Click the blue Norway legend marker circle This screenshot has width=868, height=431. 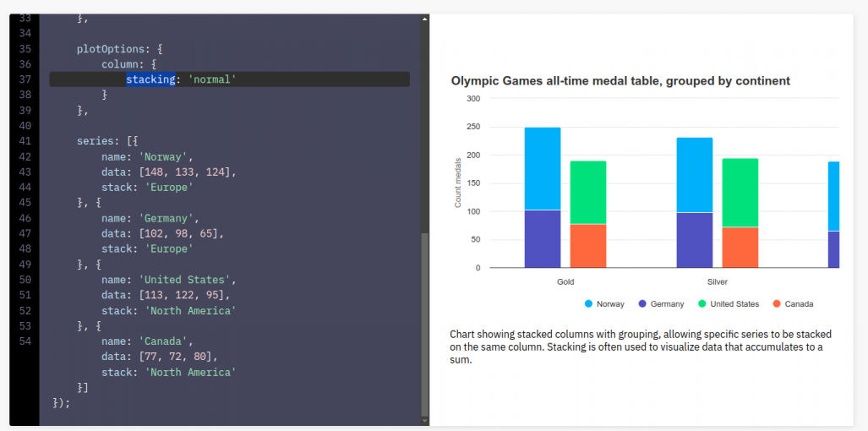pos(588,303)
